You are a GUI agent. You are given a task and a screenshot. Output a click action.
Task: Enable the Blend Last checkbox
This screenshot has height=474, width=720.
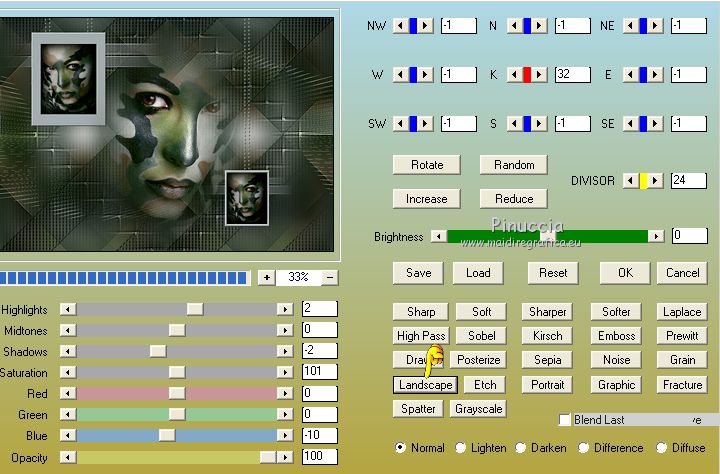565,419
